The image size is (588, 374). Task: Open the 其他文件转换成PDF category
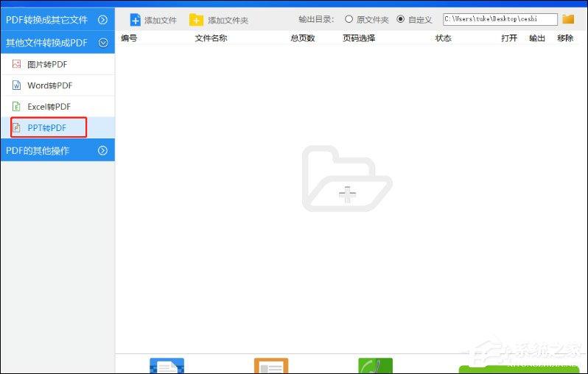[57, 43]
